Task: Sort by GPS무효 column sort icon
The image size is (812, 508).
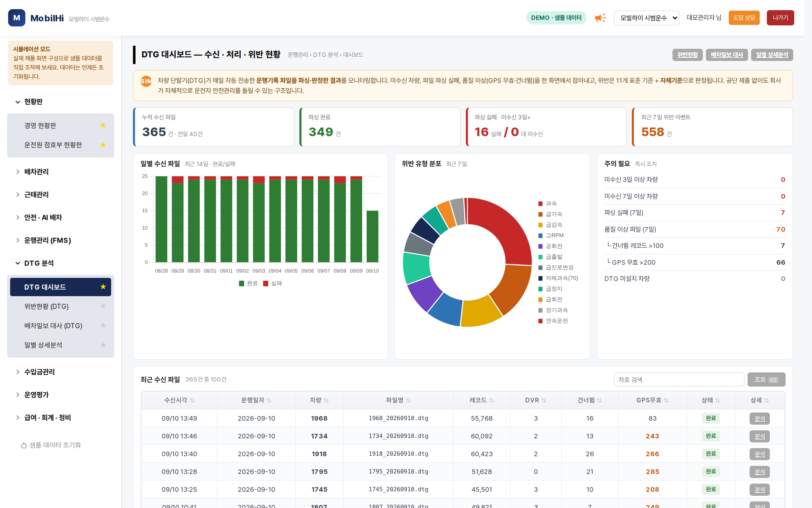Action: (666, 401)
